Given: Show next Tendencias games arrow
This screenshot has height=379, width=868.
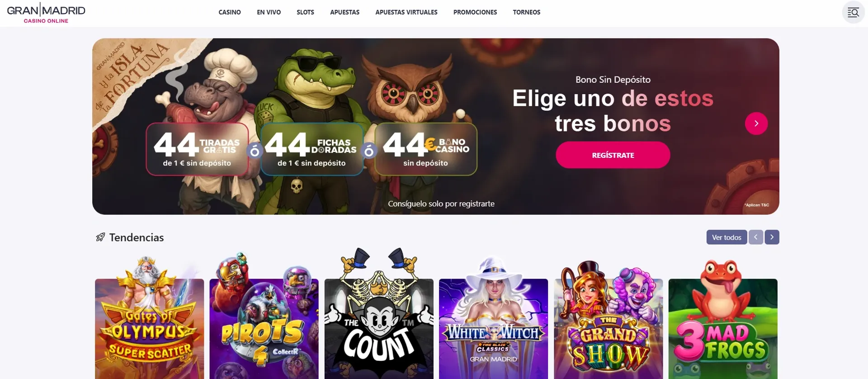Looking at the screenshot, I should [x=772, y=237].
